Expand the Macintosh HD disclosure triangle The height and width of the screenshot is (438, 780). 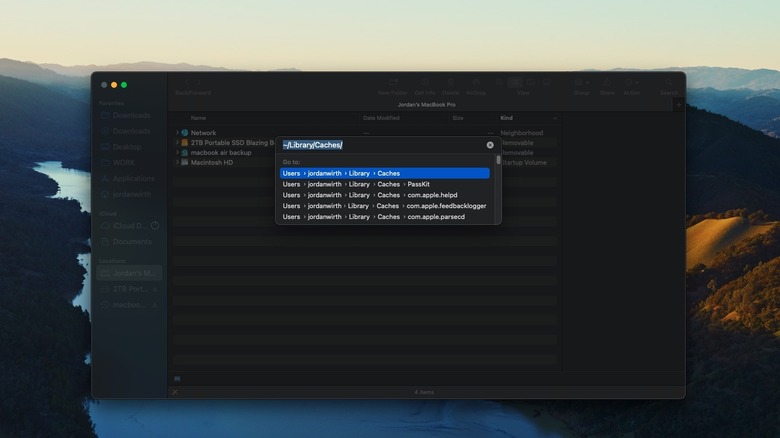coord(177,162)
